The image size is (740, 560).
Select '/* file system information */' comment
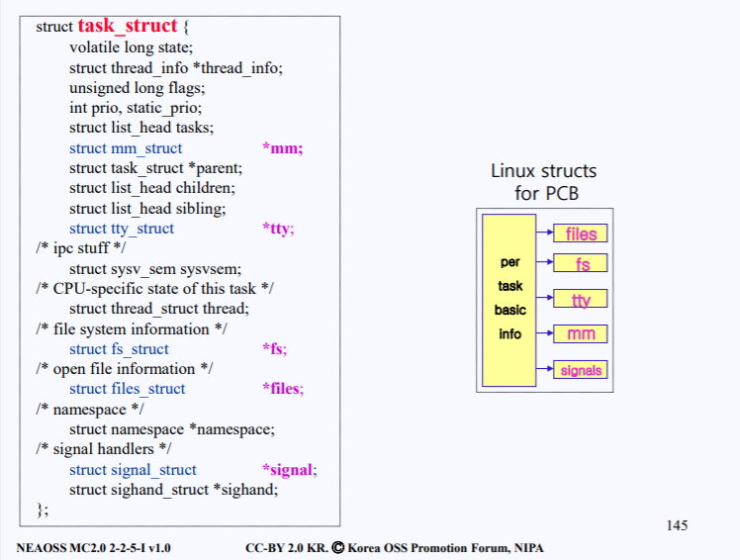tap(132, 329)
